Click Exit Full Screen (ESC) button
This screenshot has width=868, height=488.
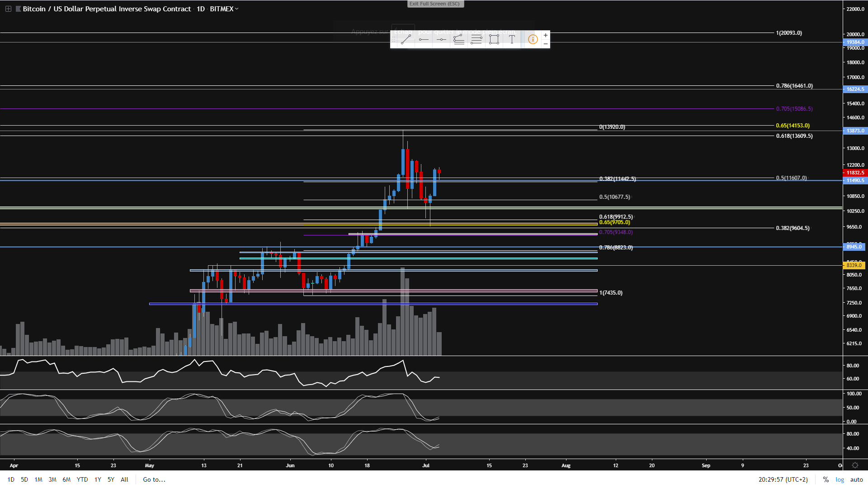coord(434,4)
